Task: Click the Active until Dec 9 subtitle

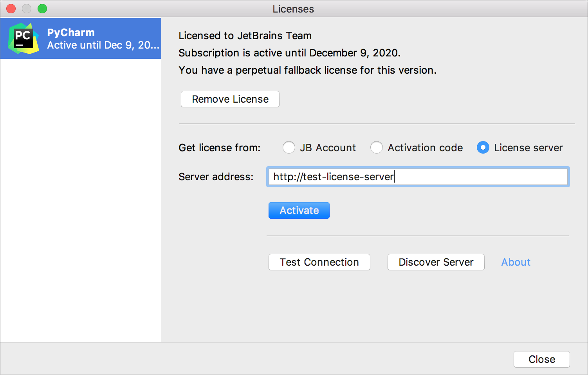Action: [x=103, y=45]
